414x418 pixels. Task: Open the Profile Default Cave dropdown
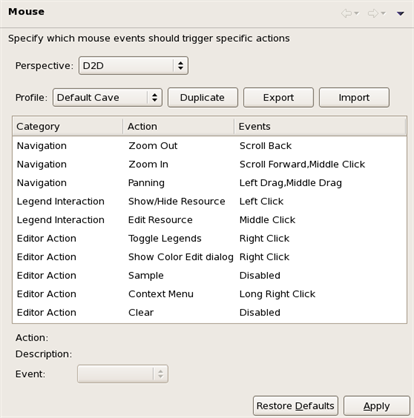107,97
